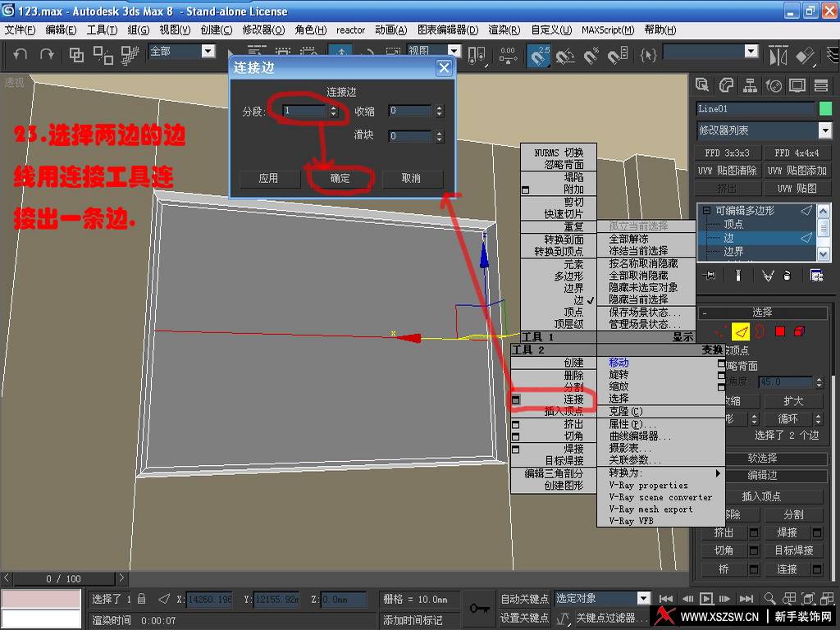Expand the 软选择 rollout

tap(762, 459)
